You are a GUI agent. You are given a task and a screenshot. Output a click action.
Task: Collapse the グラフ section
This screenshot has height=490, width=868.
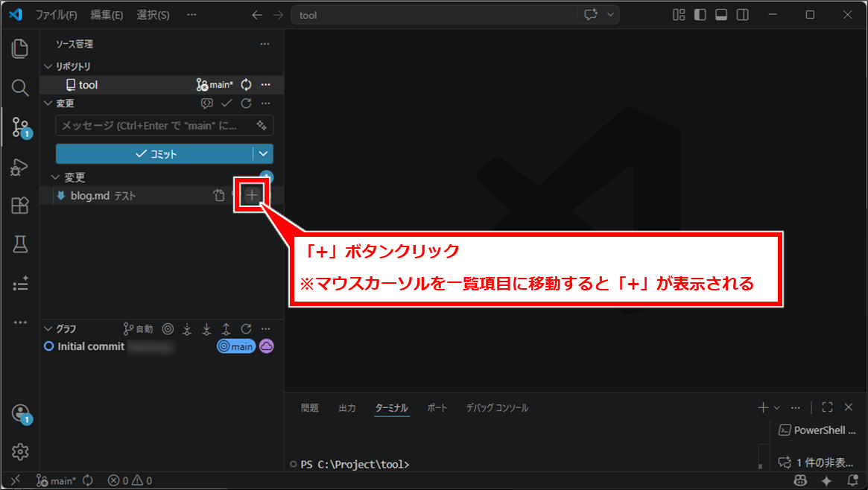tap(48, 328)
